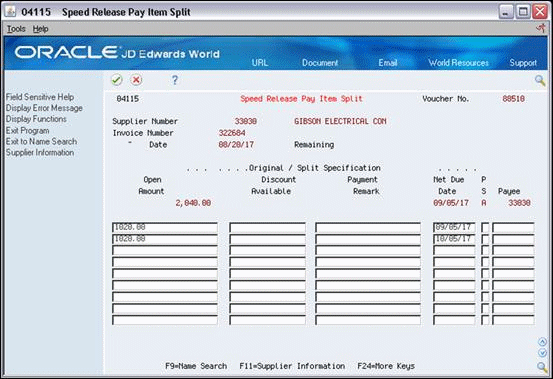
Task: Click Net Due Date field 09/05/17
Action: (454, 227)
